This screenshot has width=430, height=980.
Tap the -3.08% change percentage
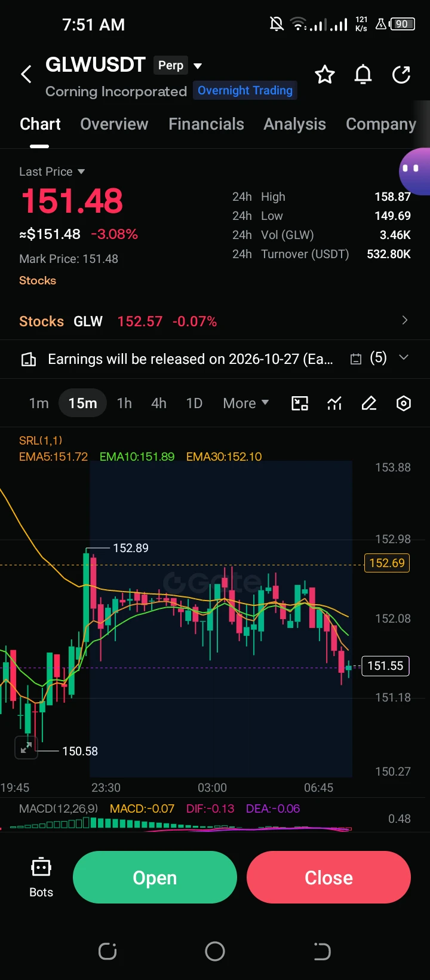(114, 234)
